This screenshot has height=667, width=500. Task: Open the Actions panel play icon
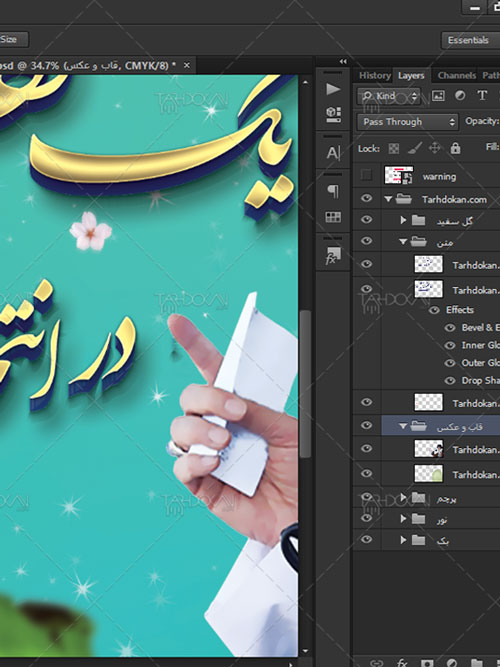[333, 89]
